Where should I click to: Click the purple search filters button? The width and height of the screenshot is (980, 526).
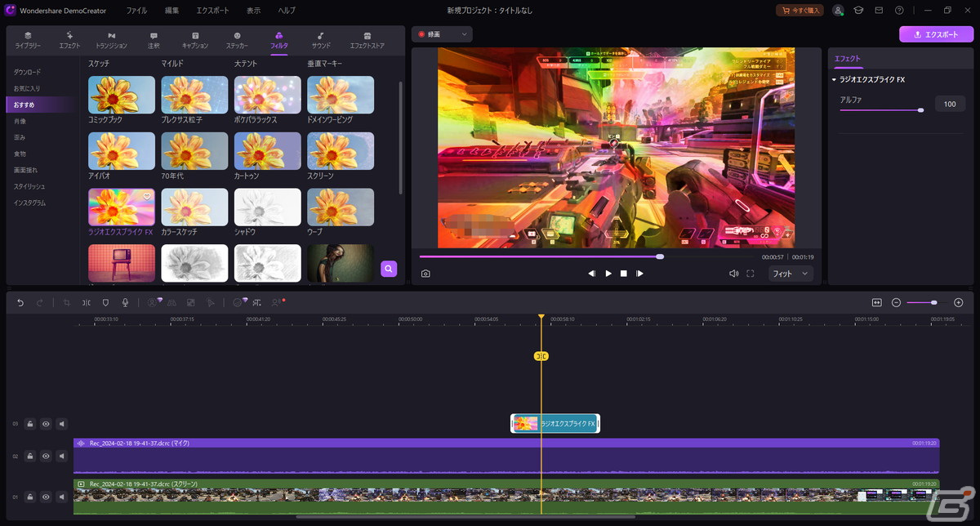click(389, 268)
